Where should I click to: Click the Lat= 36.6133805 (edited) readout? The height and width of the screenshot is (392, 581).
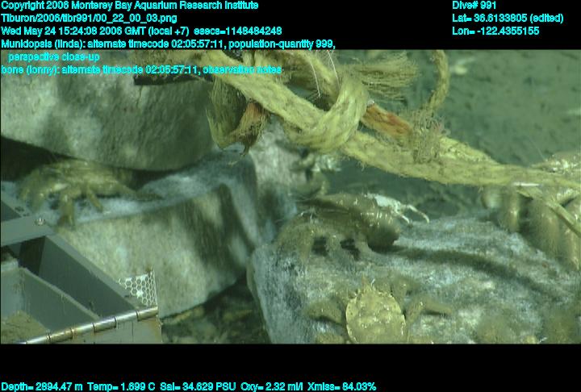pos(508,18)
